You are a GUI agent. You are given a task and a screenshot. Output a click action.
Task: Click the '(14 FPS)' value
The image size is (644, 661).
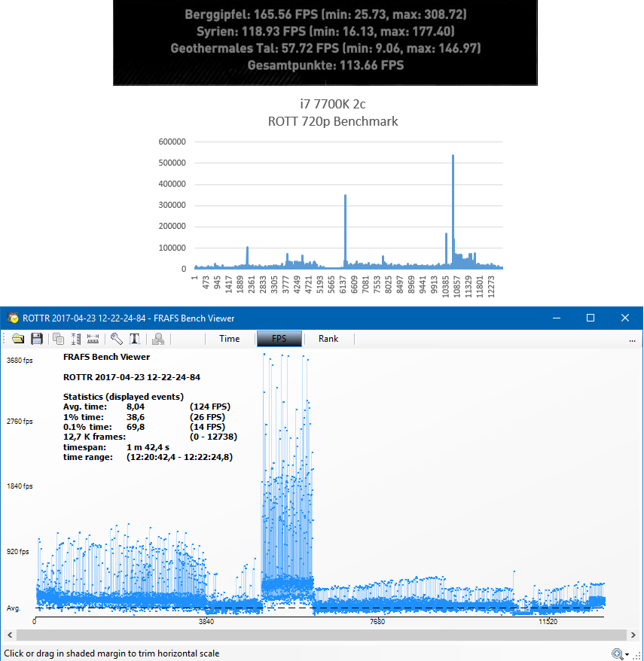tap(207, 427)
